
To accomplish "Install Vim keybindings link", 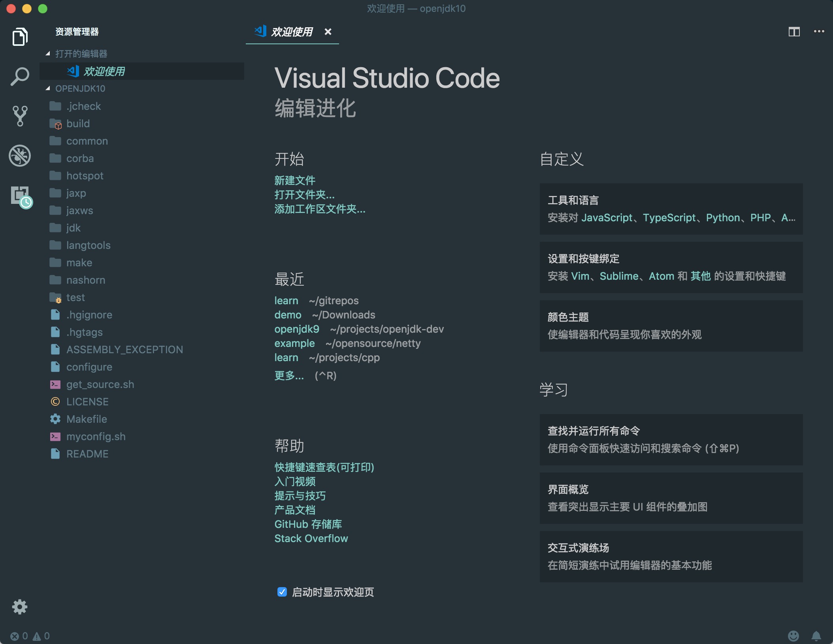I will [580, 276].
